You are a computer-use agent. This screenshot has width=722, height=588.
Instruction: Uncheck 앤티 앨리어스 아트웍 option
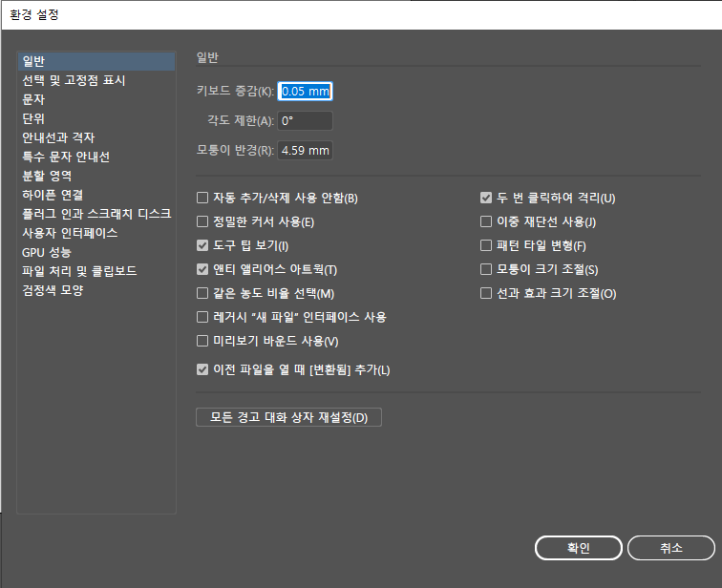tap(202, 269)
